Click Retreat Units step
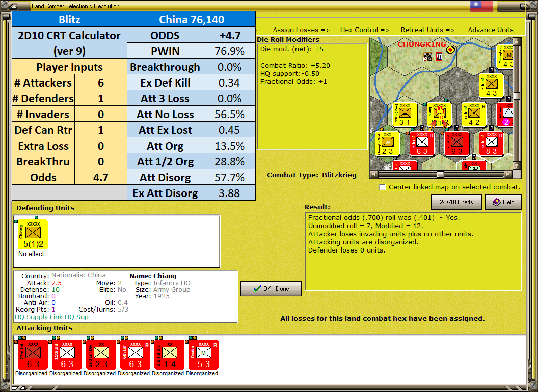 (x=427, y=30)
